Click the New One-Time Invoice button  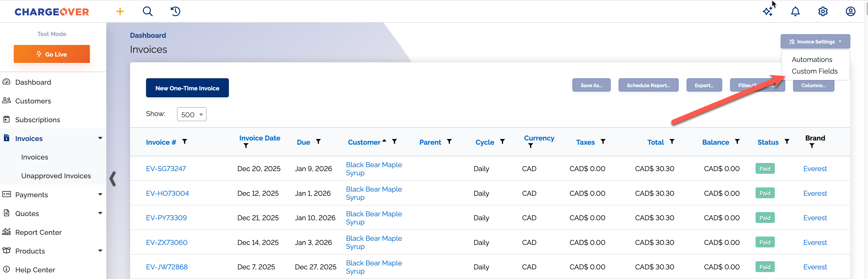(187, 88)
